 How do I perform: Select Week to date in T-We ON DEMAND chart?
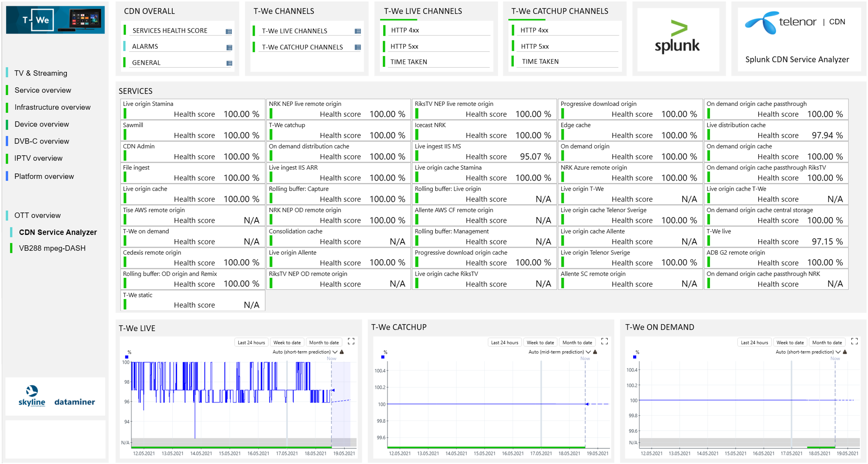pos(790,342)
